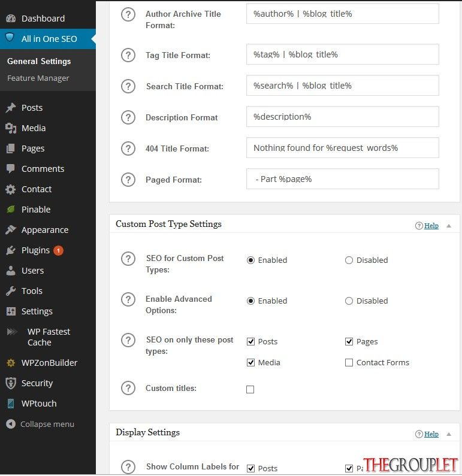462x476 pixels.
Task: Toggle the Posts checkbox under SEO post types
Action: pos(250,341)
